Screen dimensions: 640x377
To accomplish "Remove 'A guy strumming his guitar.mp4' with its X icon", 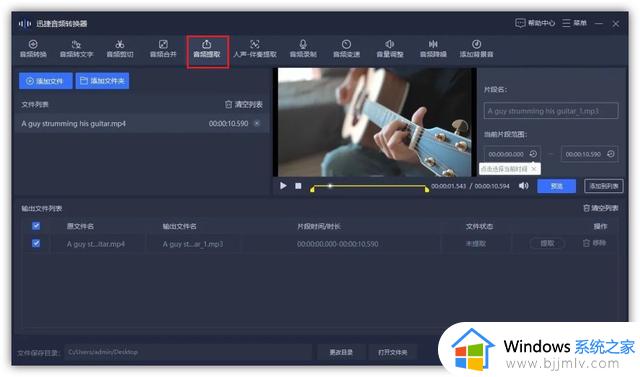I will tap(257, 123).
